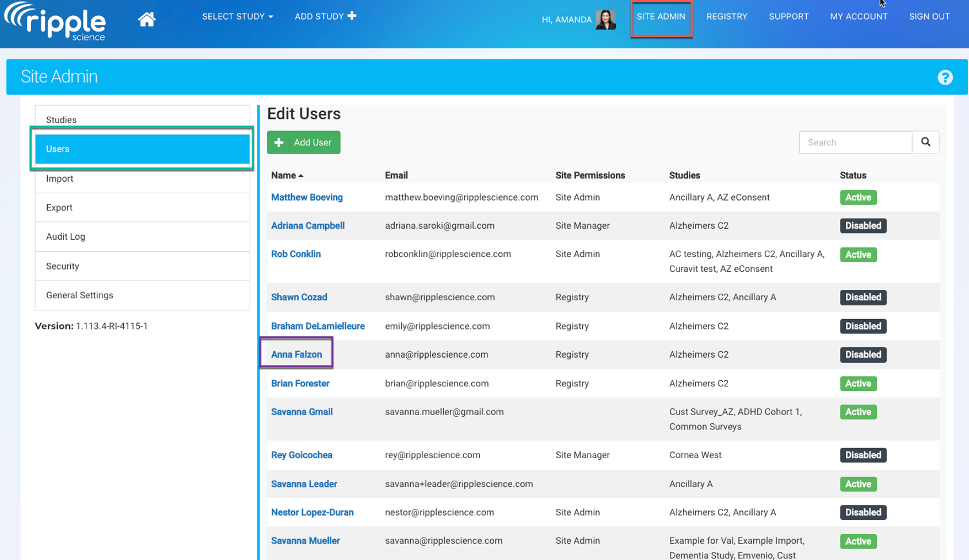The image size is (969, 560).
Task: Click email adriana.saroki@gmail.com
Action: (x=440, y=226)
